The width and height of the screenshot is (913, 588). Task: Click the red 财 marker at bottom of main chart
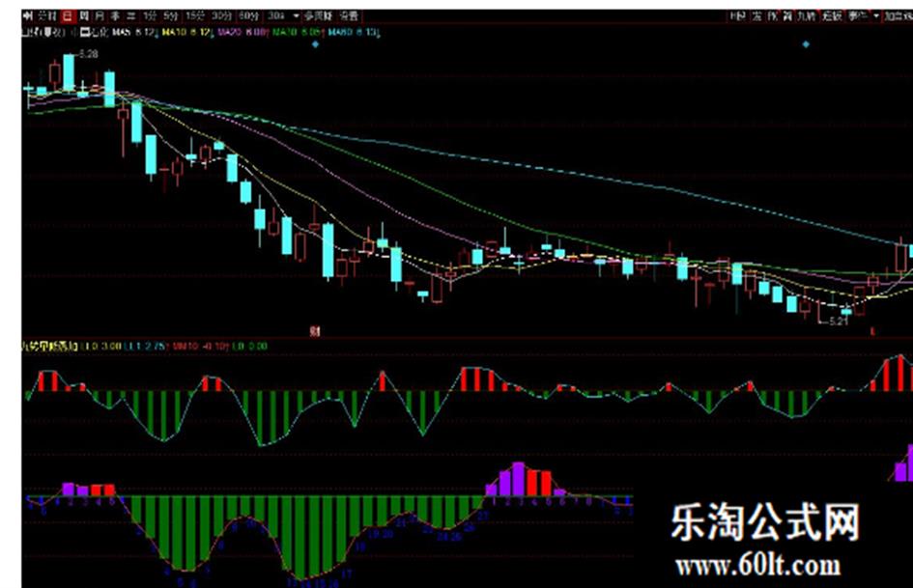tap(315, 331)
